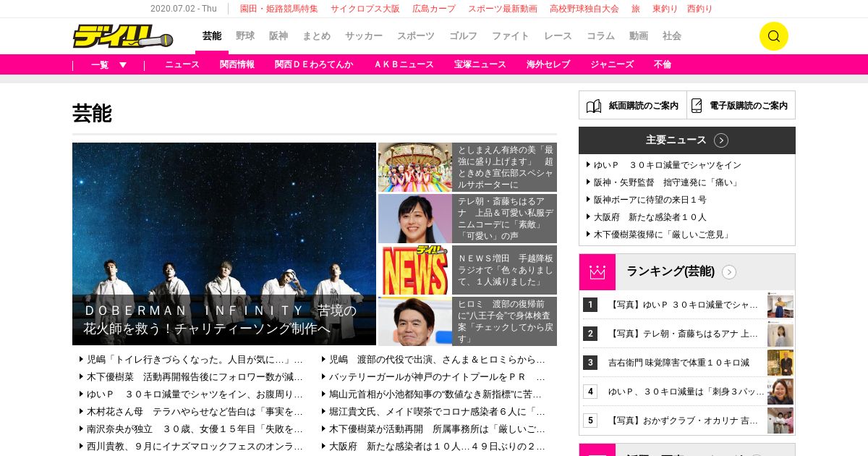868x456 pixels.
Task: Click the pink crown ranking icon
Action: 597,272
